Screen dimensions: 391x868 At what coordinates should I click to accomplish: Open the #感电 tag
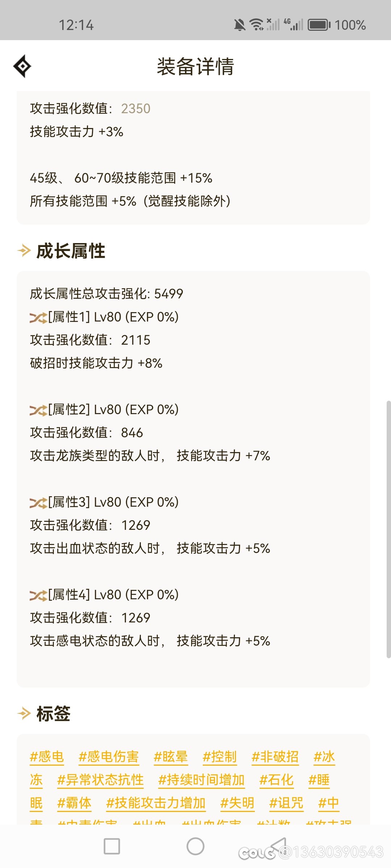click(47, 757)
